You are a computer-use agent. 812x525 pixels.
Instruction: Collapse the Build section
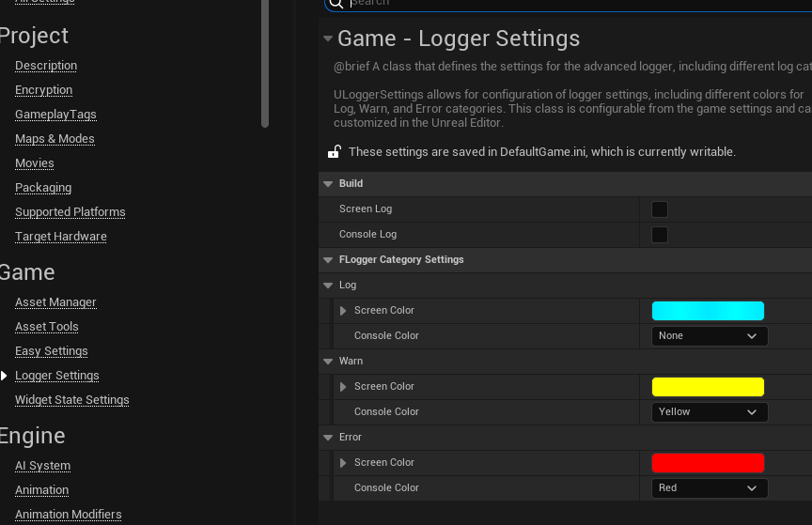point(328,184)
